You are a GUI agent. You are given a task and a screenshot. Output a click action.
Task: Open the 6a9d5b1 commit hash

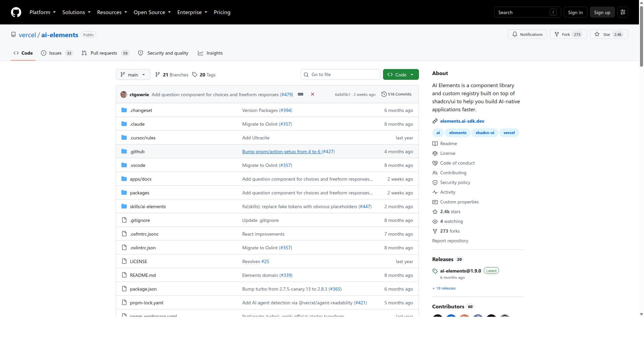342,95
